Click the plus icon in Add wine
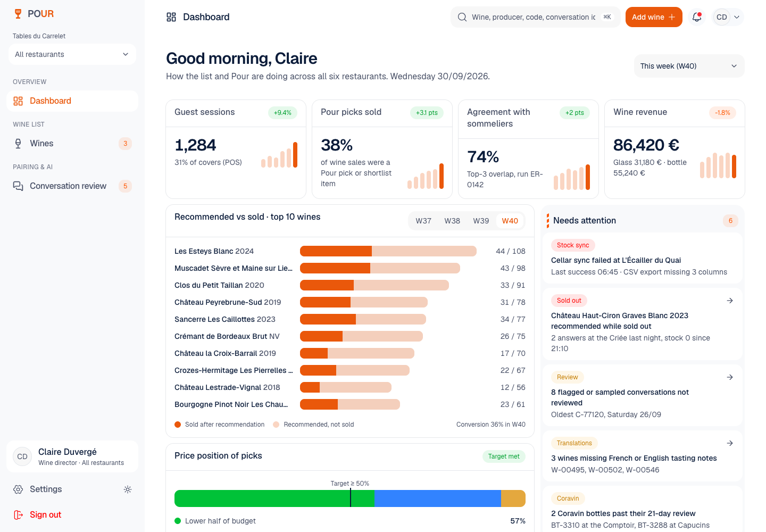766x532 pixels. pos(672,17)
